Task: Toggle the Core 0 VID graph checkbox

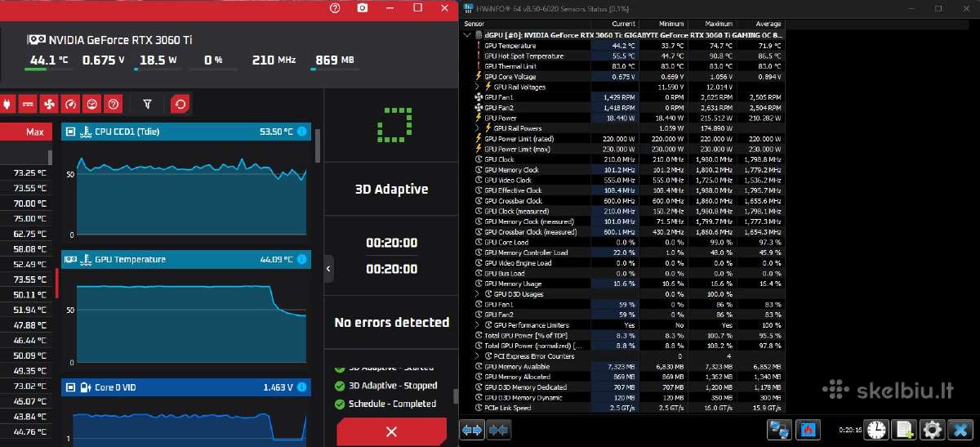Action: 70,387
